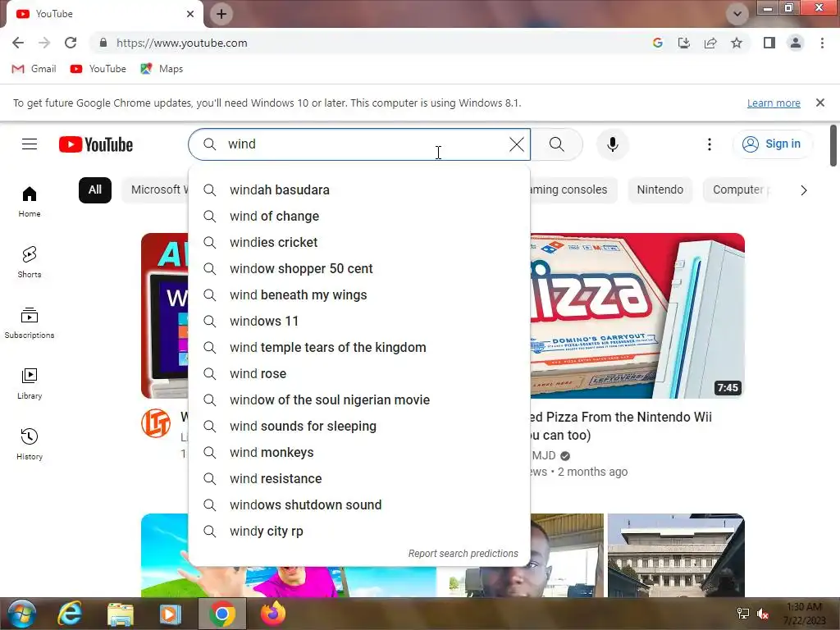Submit search with the magnifier button
Image resolution: width=840 pixels, height=630 pixels.
(x=557, y=144)
